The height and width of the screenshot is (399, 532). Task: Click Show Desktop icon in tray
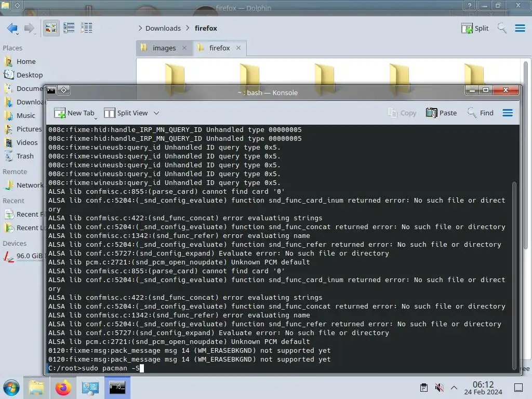(x=518, y=388)
